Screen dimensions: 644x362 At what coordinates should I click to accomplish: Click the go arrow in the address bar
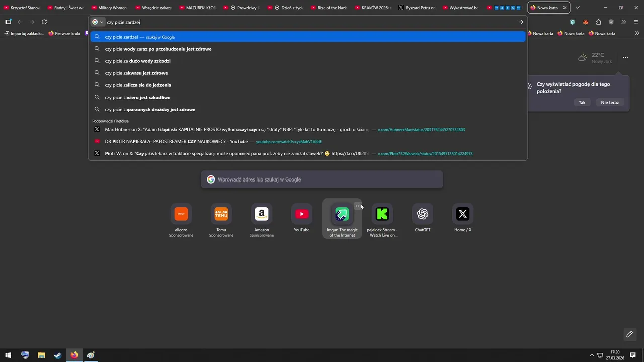tap(521, 22)
